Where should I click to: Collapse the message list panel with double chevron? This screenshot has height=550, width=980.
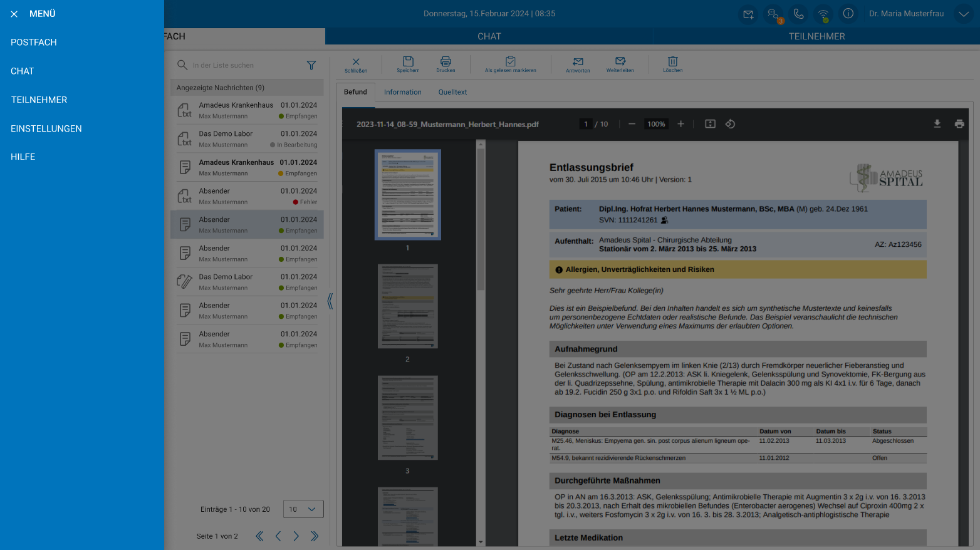tap(330, 301)
